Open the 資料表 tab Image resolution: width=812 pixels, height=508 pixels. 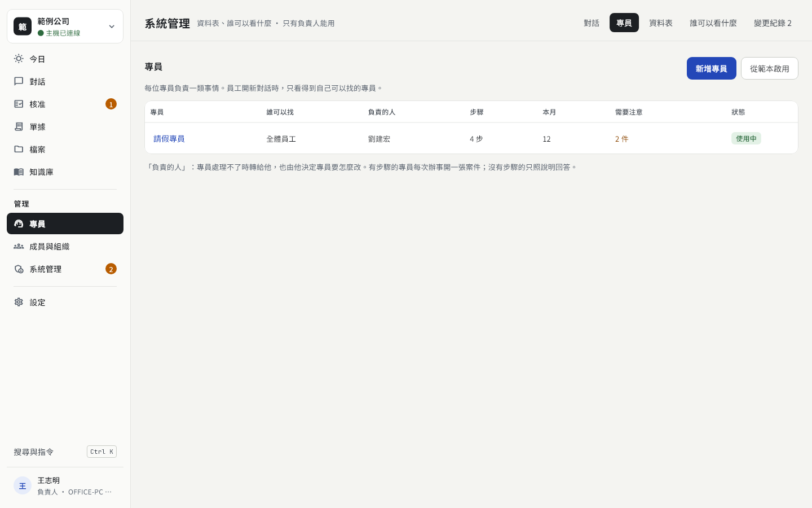(x=661, y=23)
